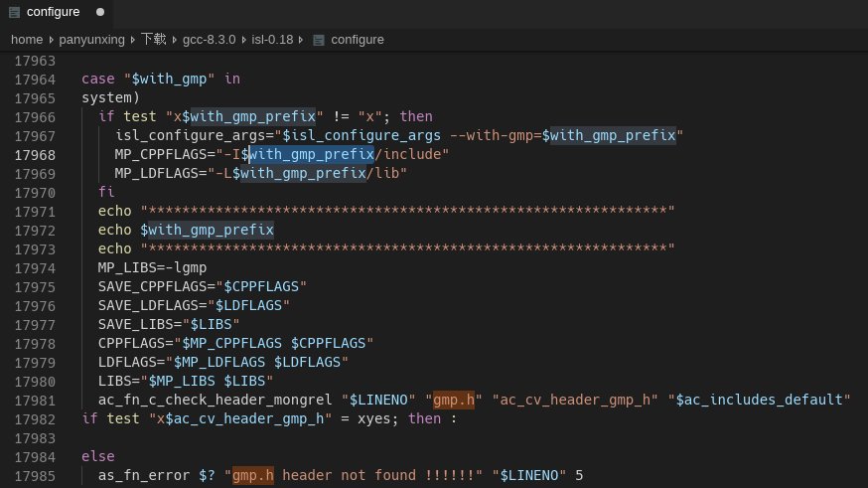Click '$MP_LDFLAGS' on line 17979
This screenshot has width=868, height=488.
point(219,362)
